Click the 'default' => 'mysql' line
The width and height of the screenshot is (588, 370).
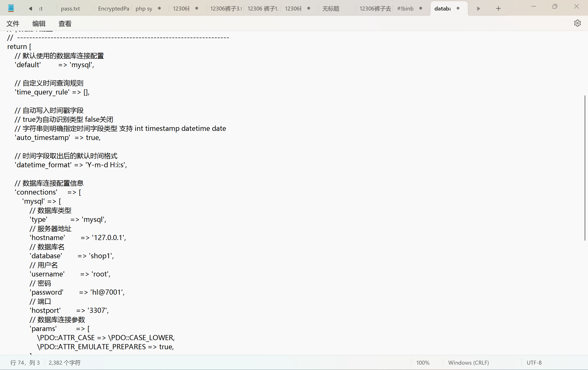pos(54,65)
